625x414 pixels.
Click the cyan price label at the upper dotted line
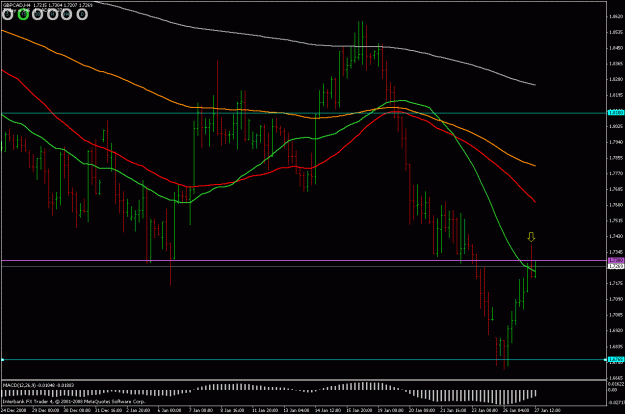tap(615, 113)
